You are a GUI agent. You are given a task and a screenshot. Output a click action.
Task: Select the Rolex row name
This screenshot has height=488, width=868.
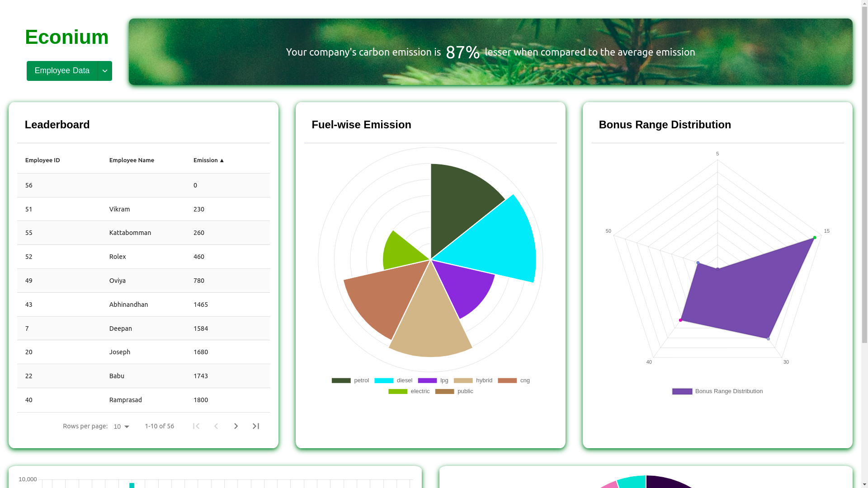pyautogui.click(x=118, y=257)
